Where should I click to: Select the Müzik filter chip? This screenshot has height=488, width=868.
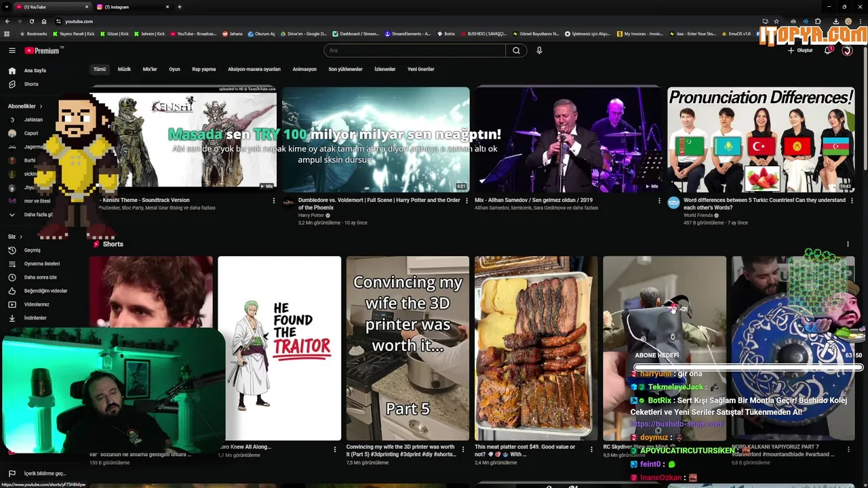pyautogui.click(x=124, y=69)
